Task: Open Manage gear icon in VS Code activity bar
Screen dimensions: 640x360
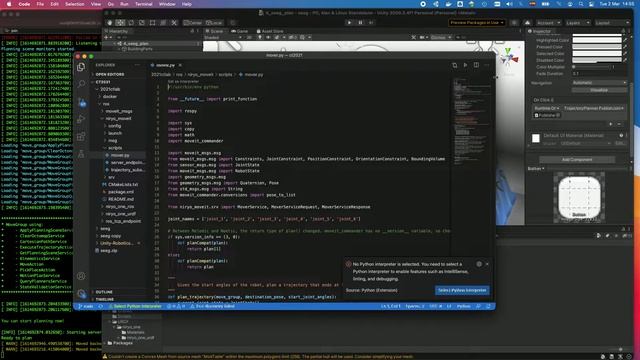Action: tap(81, 293)
